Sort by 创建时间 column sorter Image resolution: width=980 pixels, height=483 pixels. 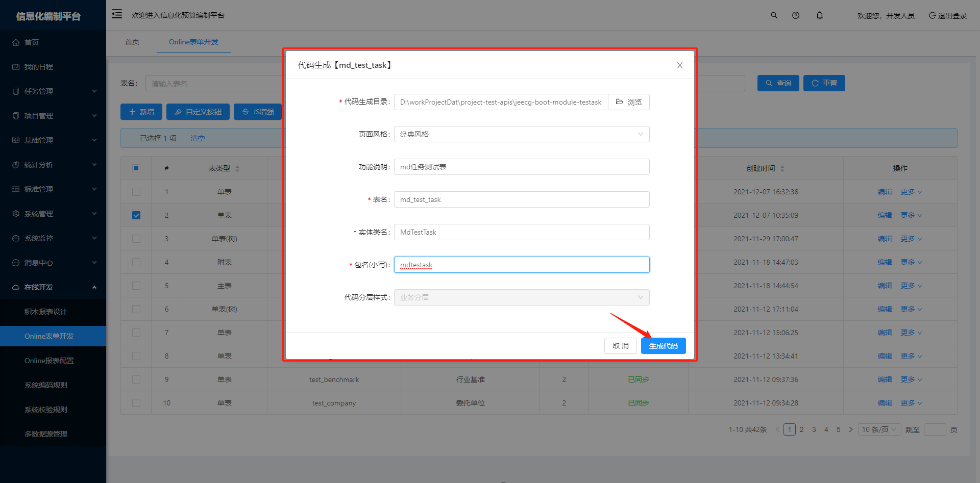click(x=782, y=168)
